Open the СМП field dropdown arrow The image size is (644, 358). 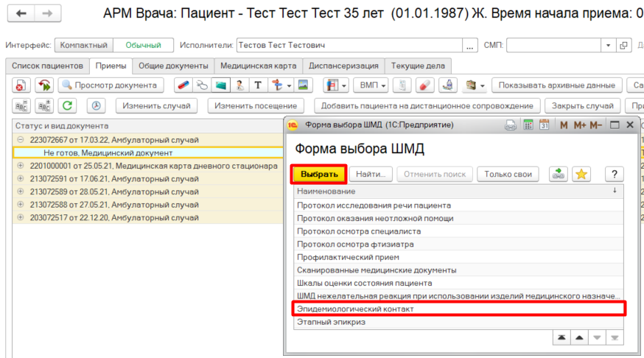(x=608, y=46)
